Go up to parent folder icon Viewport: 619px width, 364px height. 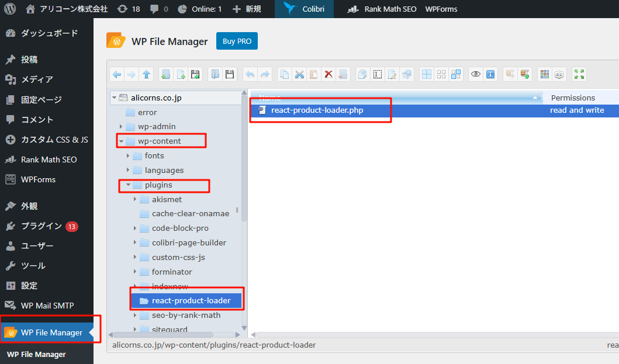pos(146,74)
